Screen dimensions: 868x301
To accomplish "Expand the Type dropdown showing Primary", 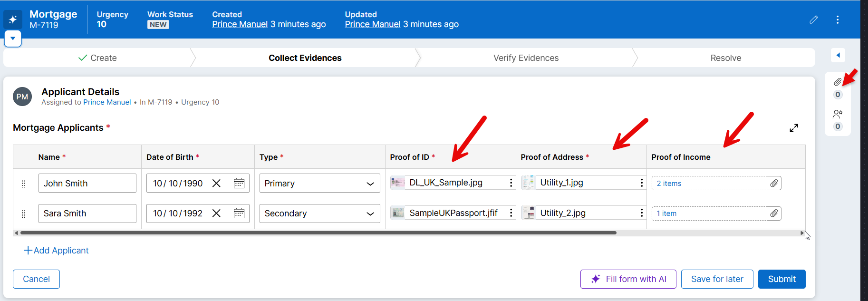I will point(319,184).
